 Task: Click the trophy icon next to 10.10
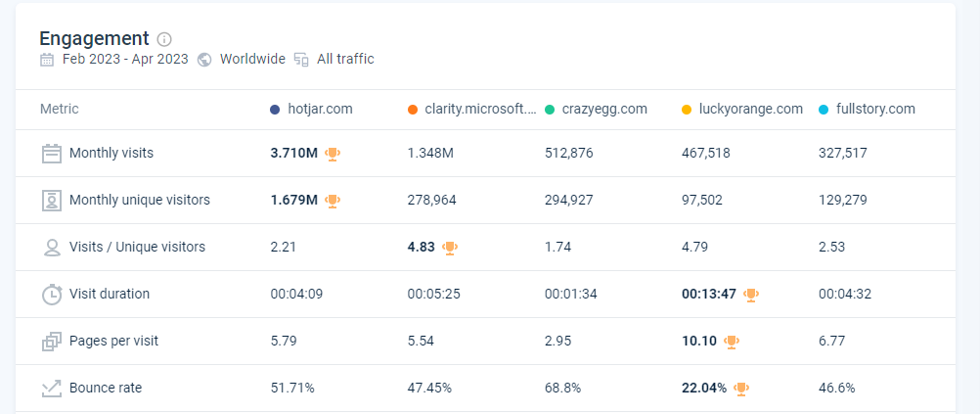732,341
